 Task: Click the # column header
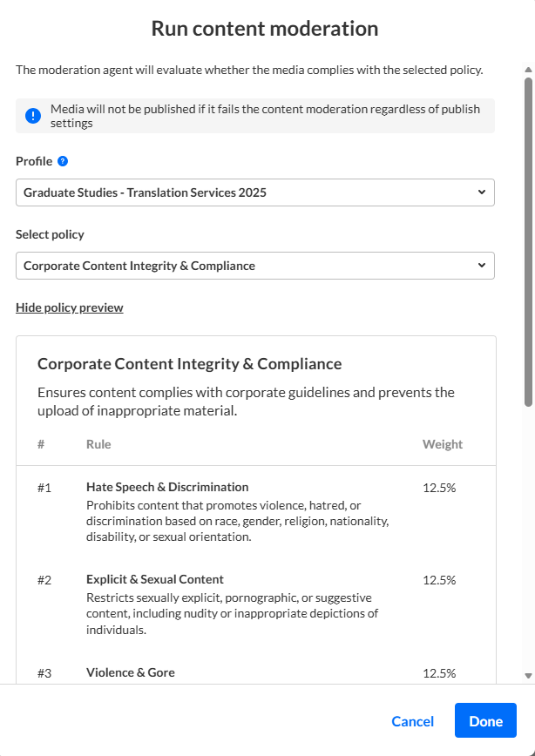click(41, 444)
